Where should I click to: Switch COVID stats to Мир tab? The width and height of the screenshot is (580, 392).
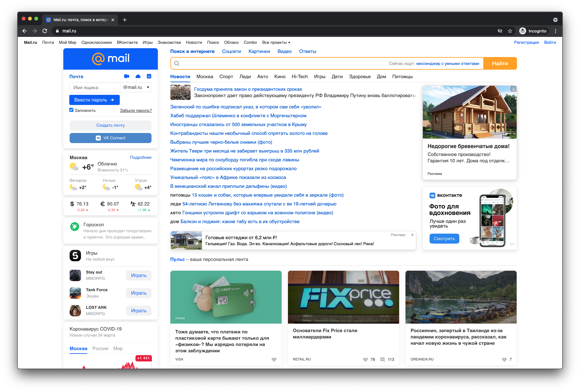118,349
